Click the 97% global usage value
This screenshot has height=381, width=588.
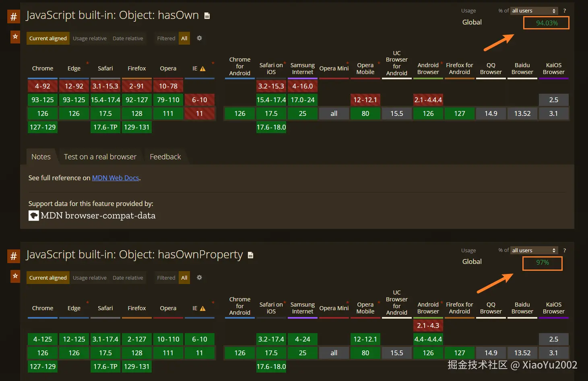coord(543,262)
